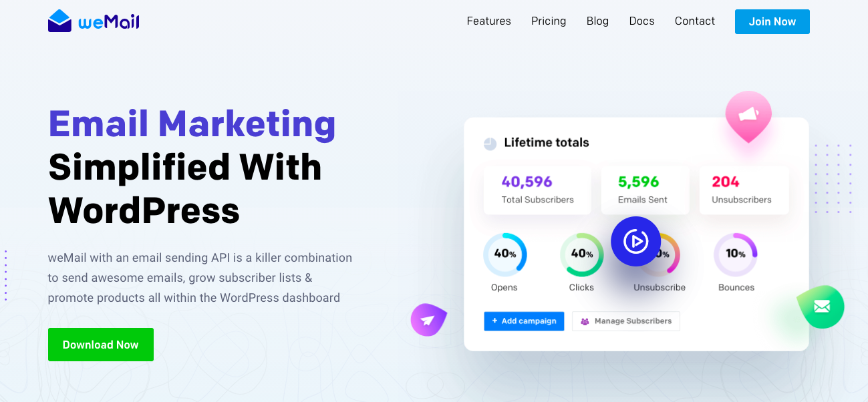Select the 5,596 Emails Sent card

[645, 190]
